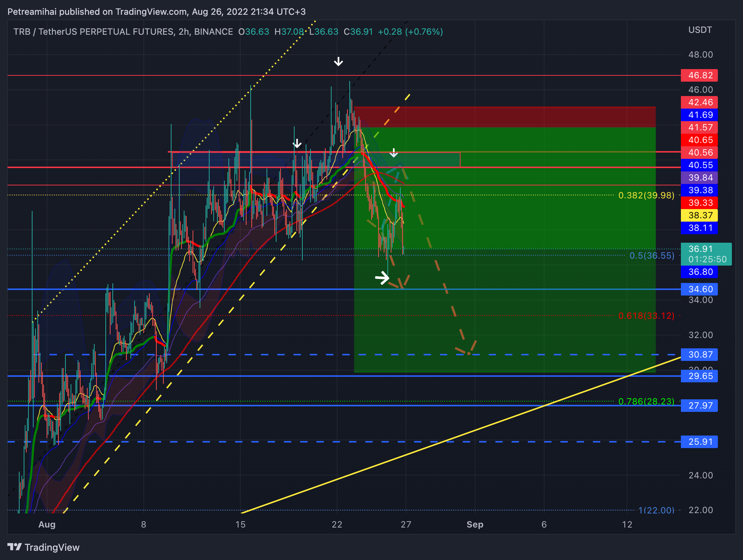The image size is (743, 560).
Task: Click the 29.65 price label
Action: coord(699,376)
